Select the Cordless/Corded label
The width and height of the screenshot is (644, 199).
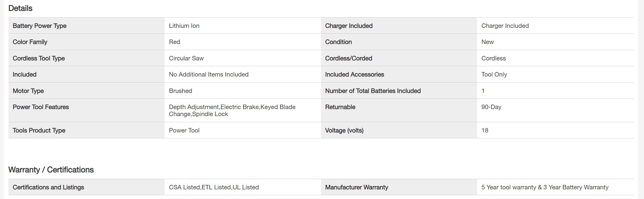(349, 58)
